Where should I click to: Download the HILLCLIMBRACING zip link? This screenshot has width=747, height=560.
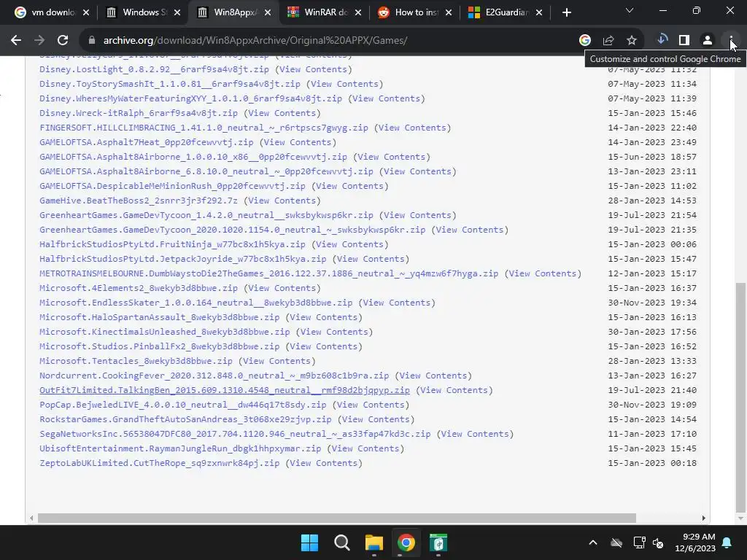tap(204, 128)
